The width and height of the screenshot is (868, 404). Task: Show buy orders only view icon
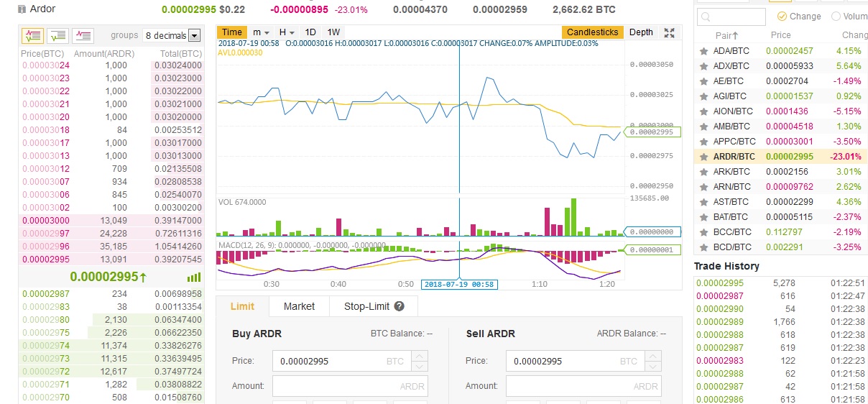pyautogui.click(x=57, y=35)
